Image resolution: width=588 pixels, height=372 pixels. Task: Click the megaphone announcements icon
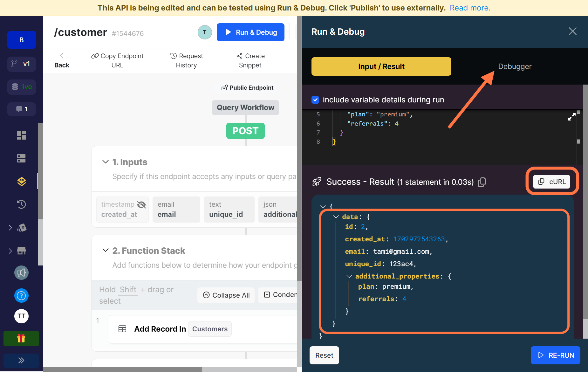(21, 273)
